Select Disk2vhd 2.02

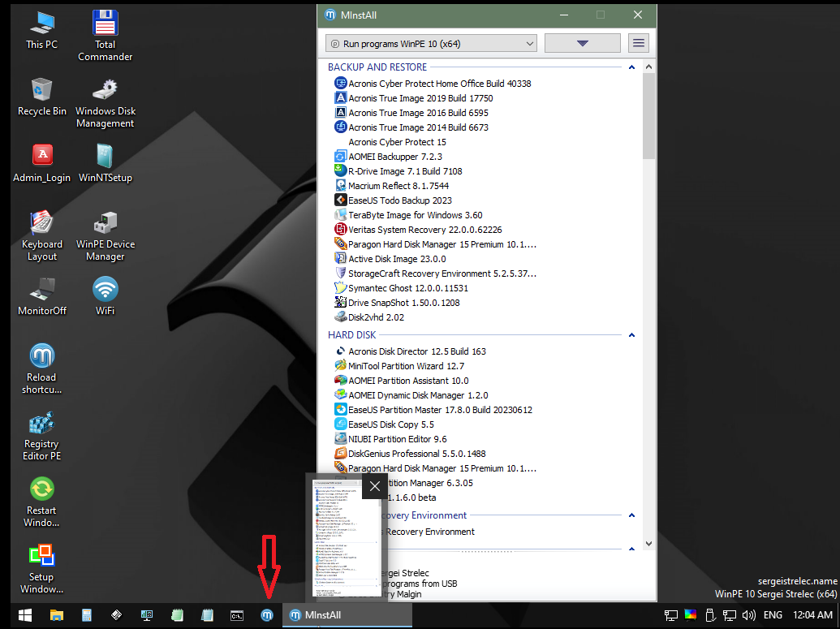(x=369, y=317)
